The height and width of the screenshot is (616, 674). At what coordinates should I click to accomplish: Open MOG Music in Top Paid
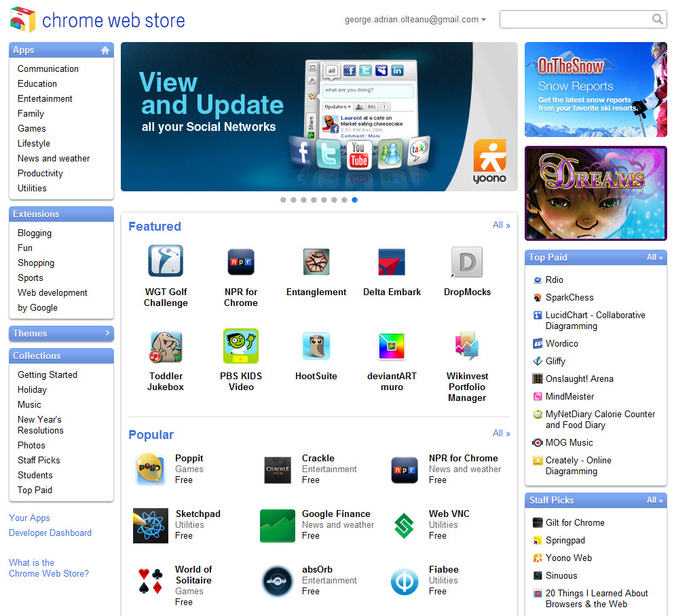[569, 442]
